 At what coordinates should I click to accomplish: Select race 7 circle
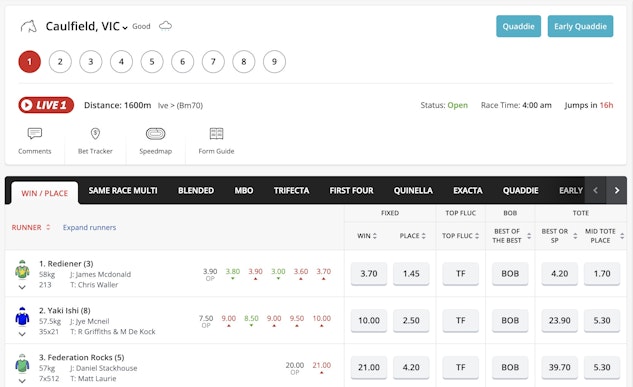pyautogui.click(x=213, y=62)
